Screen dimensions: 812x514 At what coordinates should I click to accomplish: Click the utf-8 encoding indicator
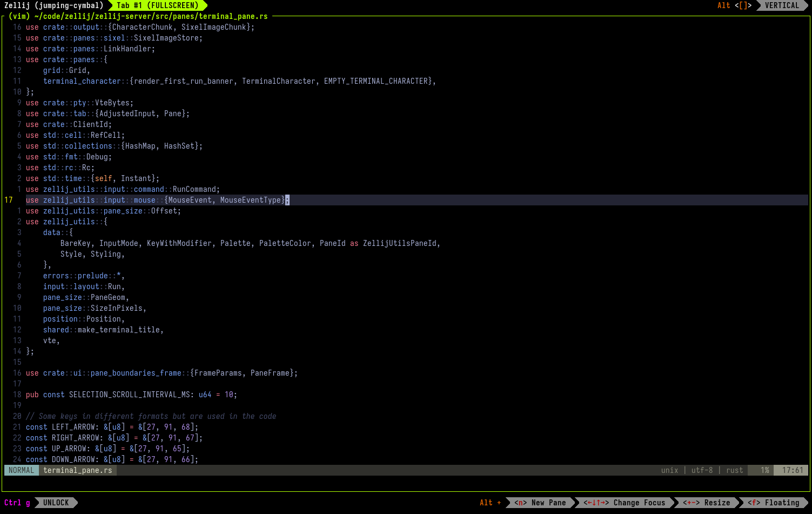702,470
